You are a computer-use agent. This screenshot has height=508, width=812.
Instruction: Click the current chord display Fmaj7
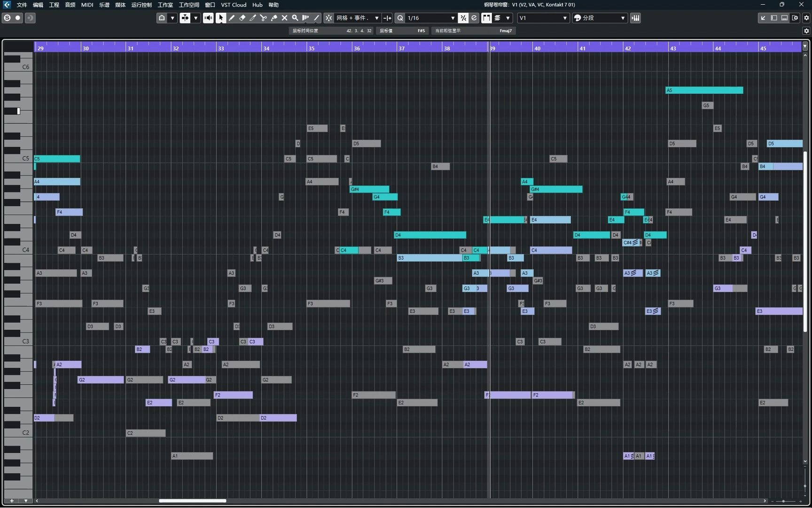[506, 31]
